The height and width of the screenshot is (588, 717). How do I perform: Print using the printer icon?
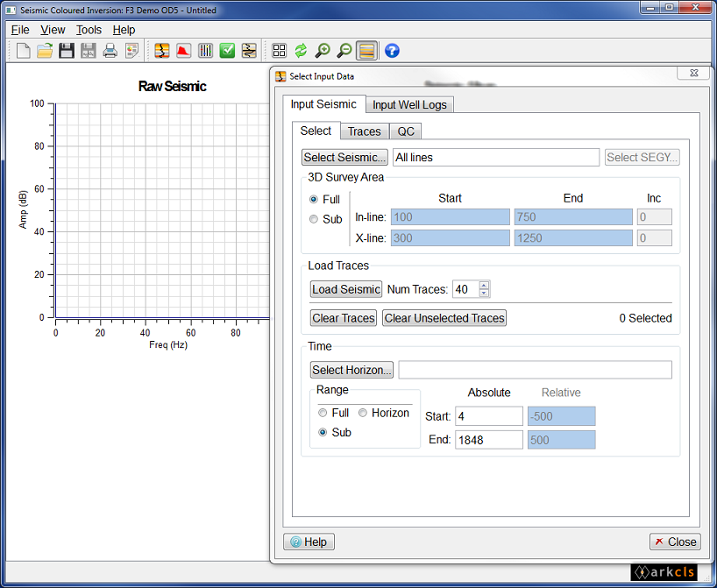pyautogui.click(x=110, y=50)
